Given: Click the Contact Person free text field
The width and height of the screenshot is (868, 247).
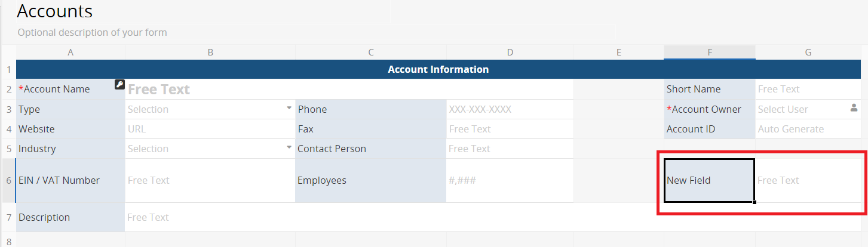Looking at the screenshot, I should click(510, 149).
